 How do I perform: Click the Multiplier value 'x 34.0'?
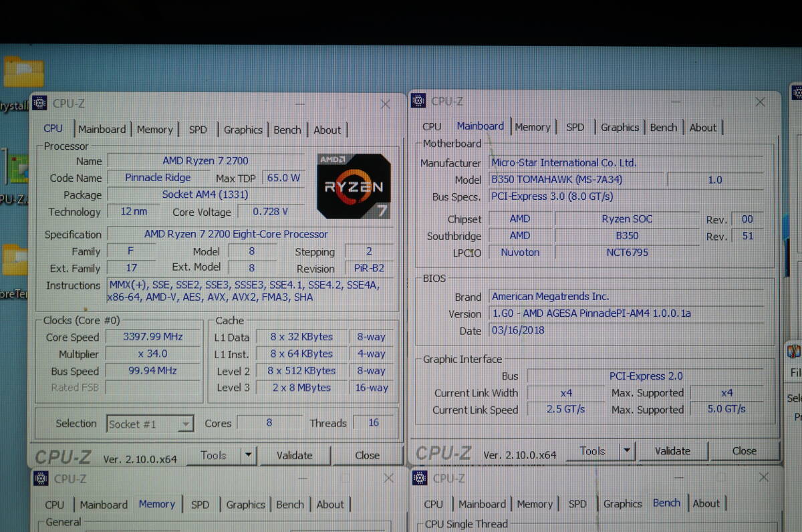coord(152,354)
